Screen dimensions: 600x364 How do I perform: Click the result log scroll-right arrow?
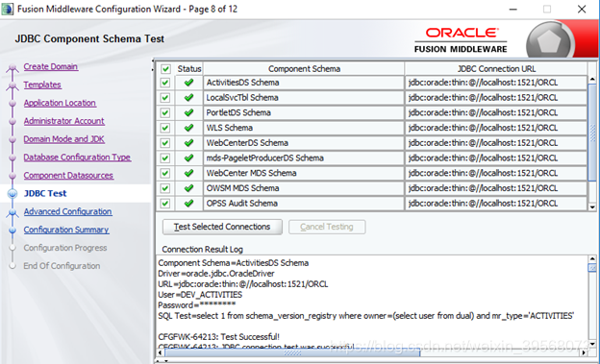click(584, 353)
